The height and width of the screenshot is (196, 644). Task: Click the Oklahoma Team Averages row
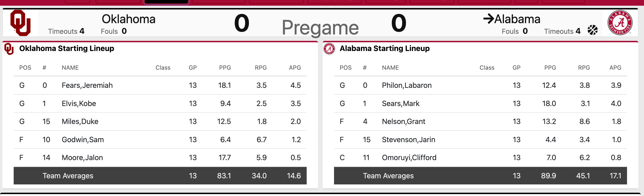(160, 175)
